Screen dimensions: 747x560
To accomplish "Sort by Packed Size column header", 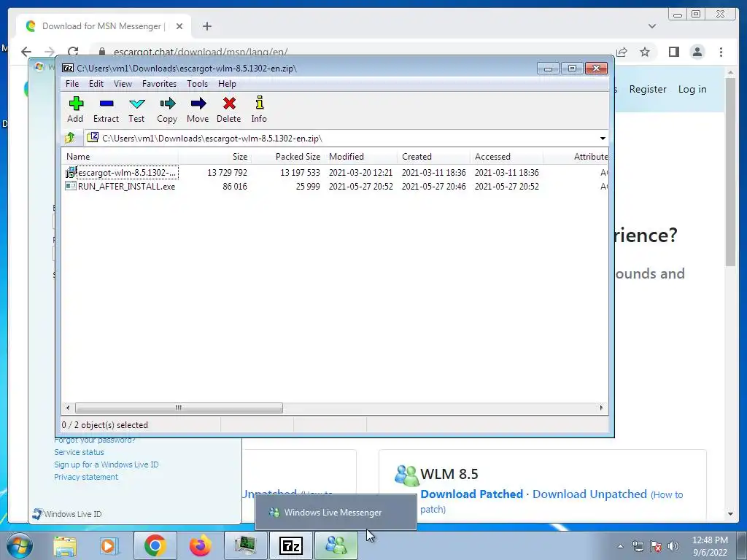I will (x=287, y=156).
